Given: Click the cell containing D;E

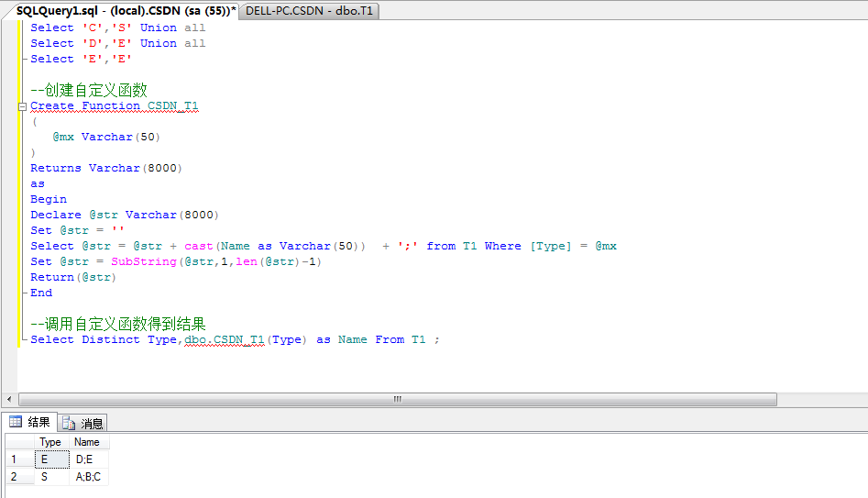Looking at the screenshot, I should coord(90,459).
